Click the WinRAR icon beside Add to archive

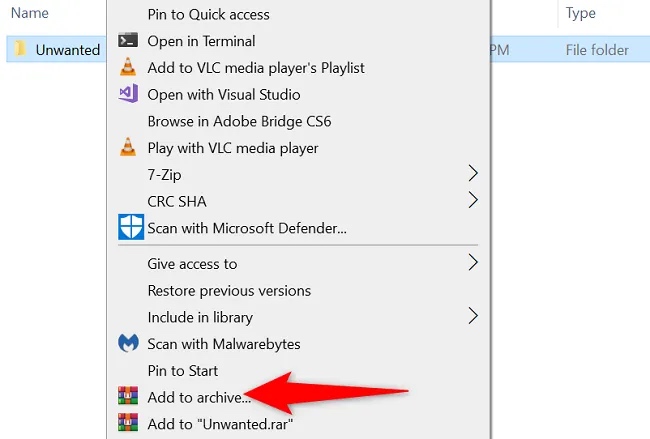(x=128, y=396)
